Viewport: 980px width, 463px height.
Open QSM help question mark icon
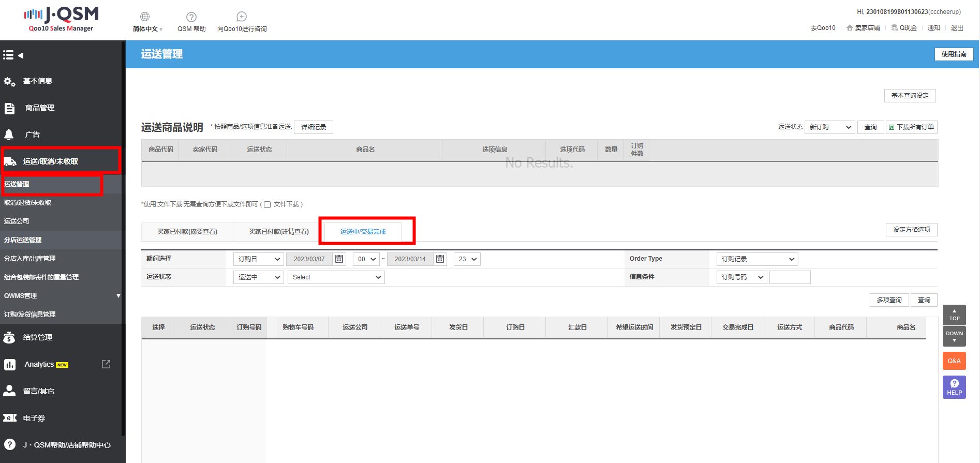pos(191,17)
